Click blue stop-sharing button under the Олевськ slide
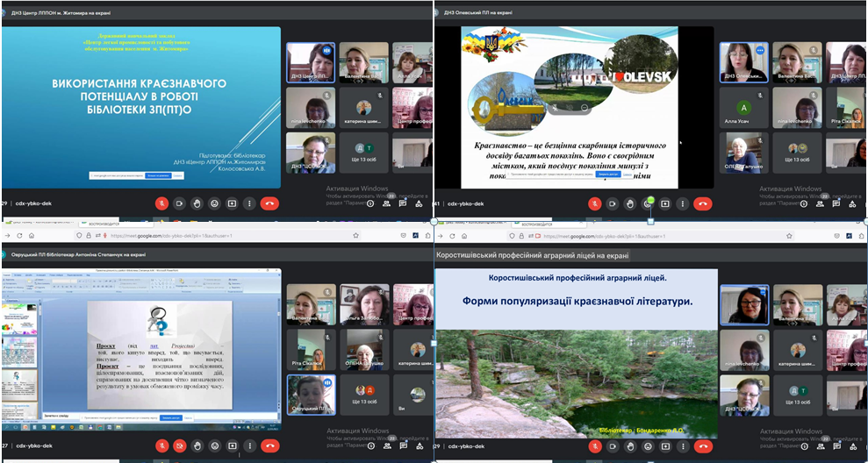This screenshot has width=868, height=463. pos(607,174)
